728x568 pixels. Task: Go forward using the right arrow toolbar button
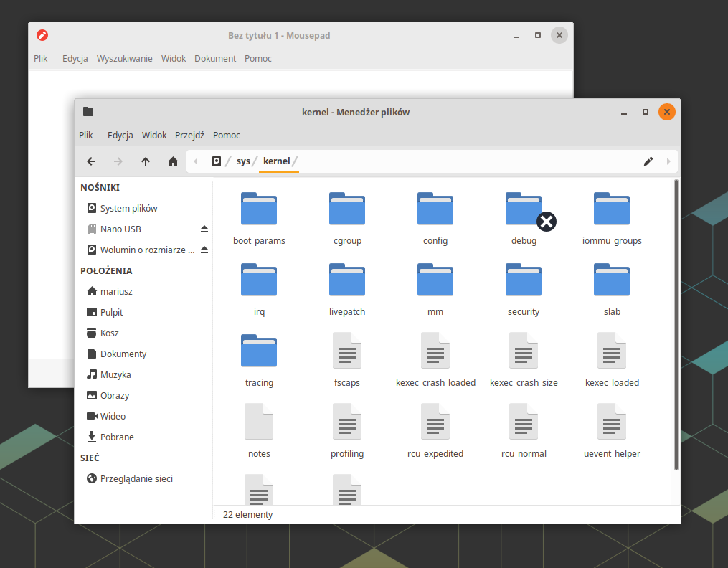tap(118, 161)
